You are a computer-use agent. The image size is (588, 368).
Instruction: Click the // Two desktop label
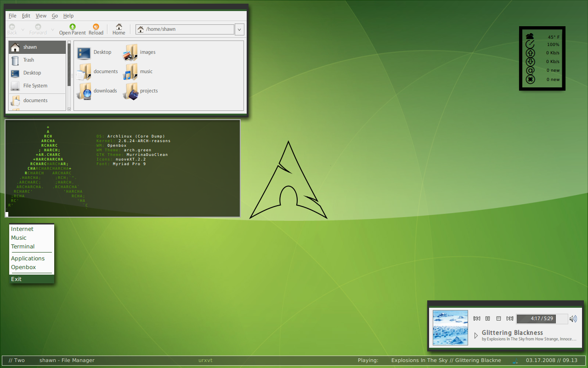click(17, 360)
